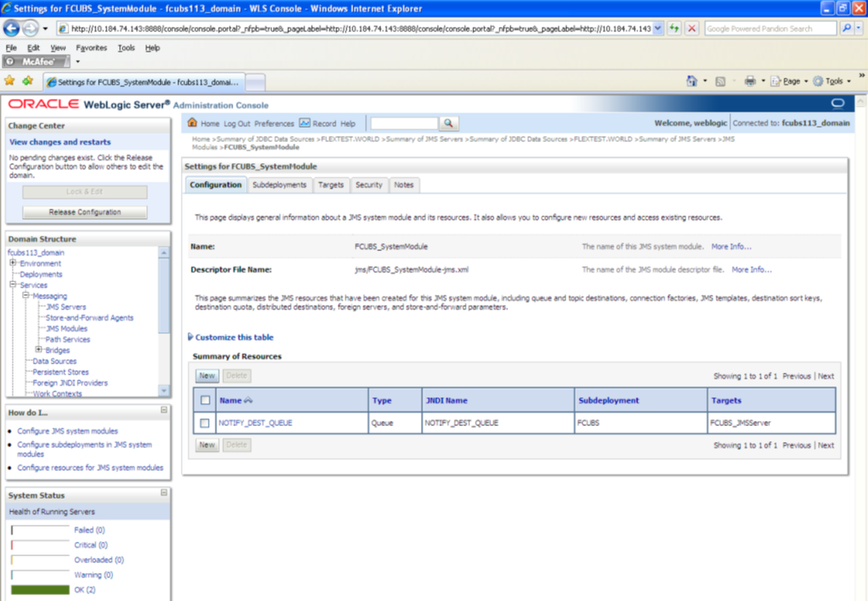Open the Preferences link
The image size is (868, 601).
274,123
